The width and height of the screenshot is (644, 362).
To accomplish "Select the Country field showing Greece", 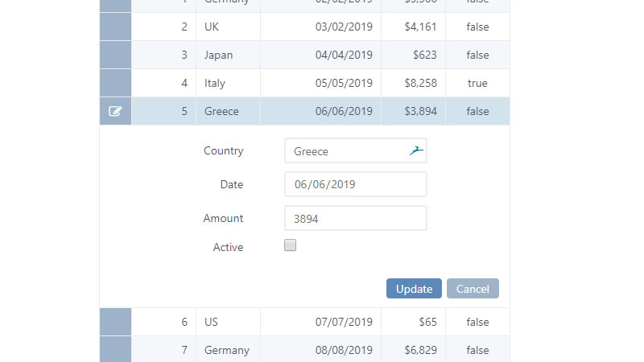I will coord(356,150).
